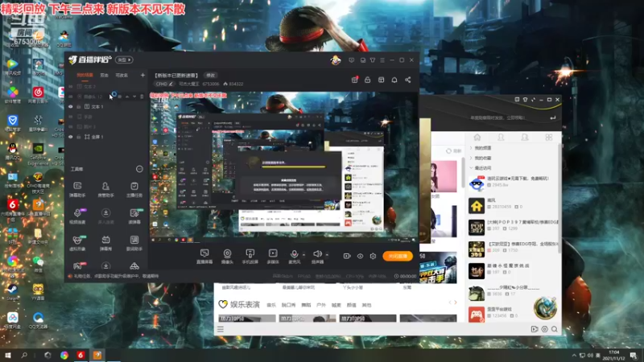Switch to the 我的场景 tab
The height and width of the screenshot is (362, 644).
tap(85, 76)
